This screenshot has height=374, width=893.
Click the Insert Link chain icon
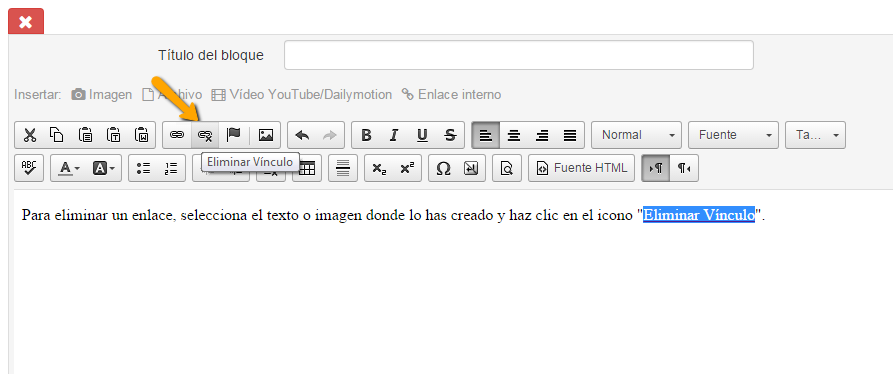pos(177,135)
